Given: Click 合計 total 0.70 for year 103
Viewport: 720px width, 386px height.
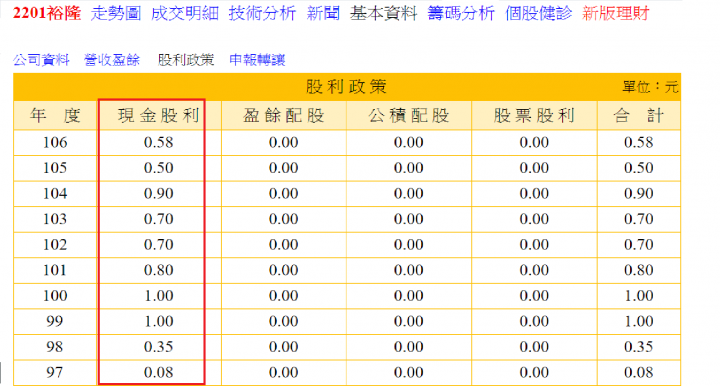Looking at the screenshot, I should point(639,219).
